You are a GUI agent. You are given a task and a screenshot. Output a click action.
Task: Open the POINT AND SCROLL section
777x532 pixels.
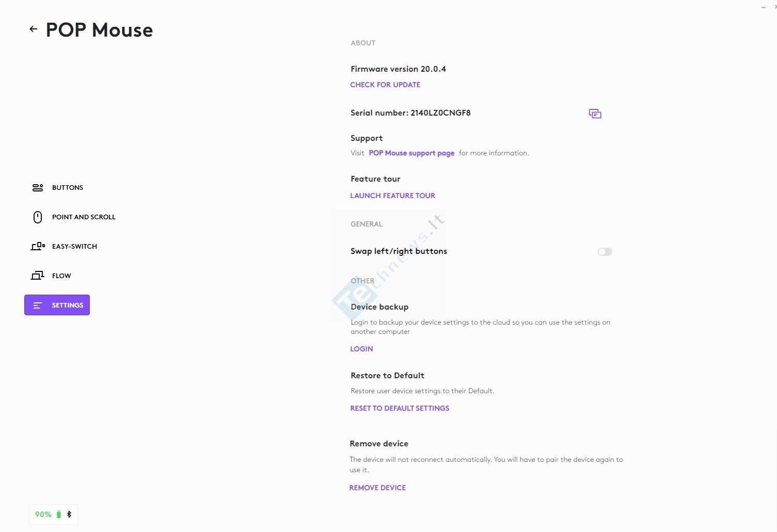coord(84,217)
